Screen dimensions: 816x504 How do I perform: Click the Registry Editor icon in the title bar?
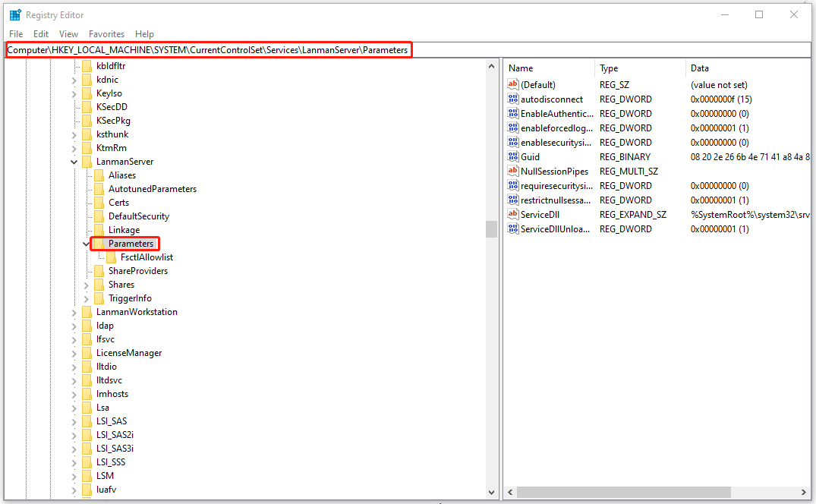(x=15, y=14)
